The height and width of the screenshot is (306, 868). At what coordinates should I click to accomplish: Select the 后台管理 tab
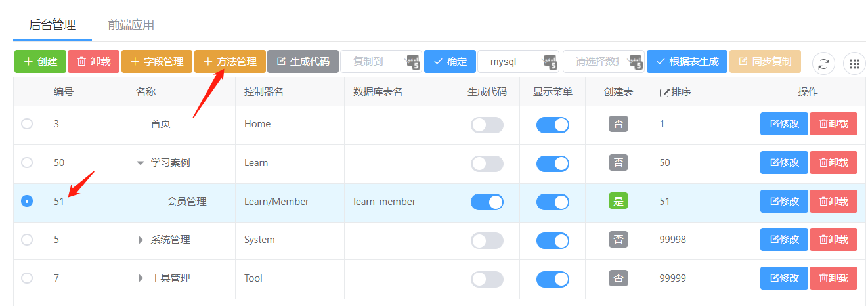tap(53, 25)
